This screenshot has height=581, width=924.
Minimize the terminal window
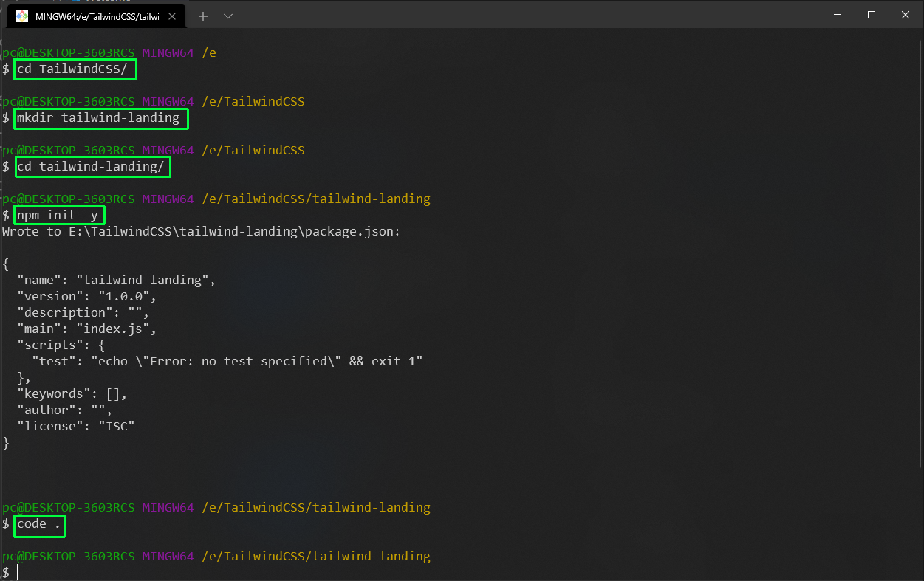[x=837, y=15]
